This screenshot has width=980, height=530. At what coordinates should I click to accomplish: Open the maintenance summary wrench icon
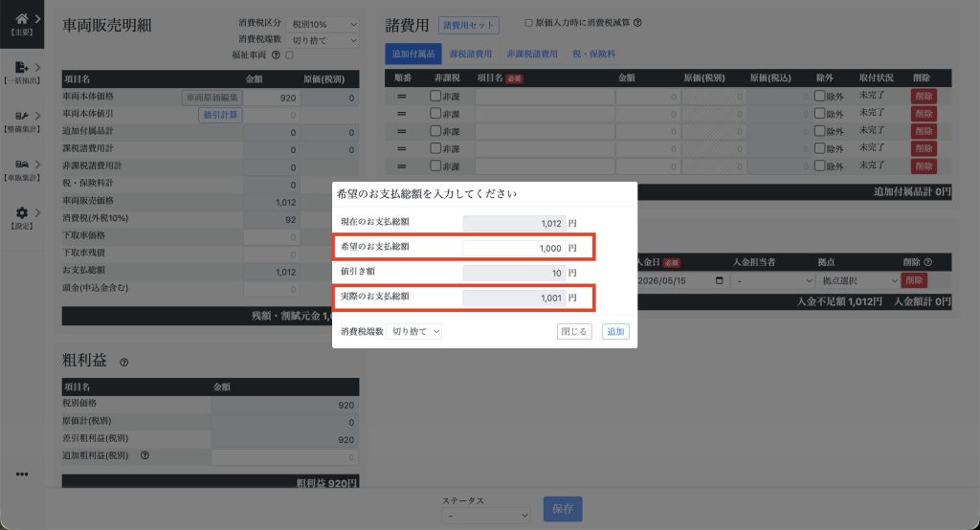(x=22, y=116)
